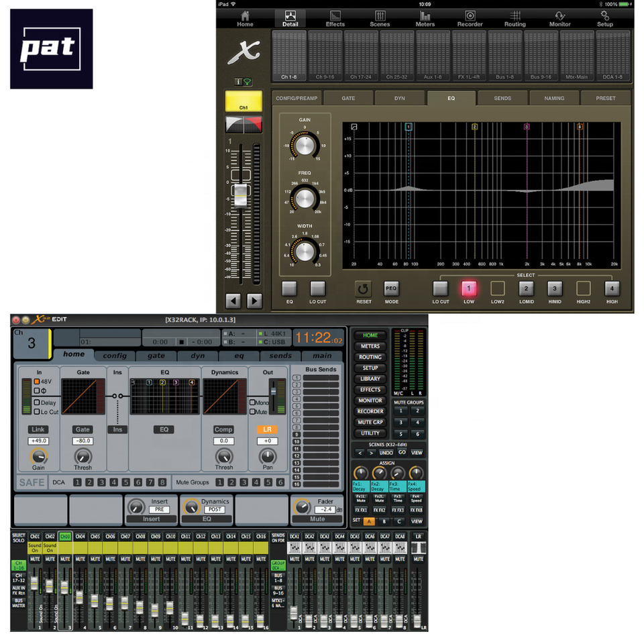Click the orange LR output button

click(x=268, y=429)
